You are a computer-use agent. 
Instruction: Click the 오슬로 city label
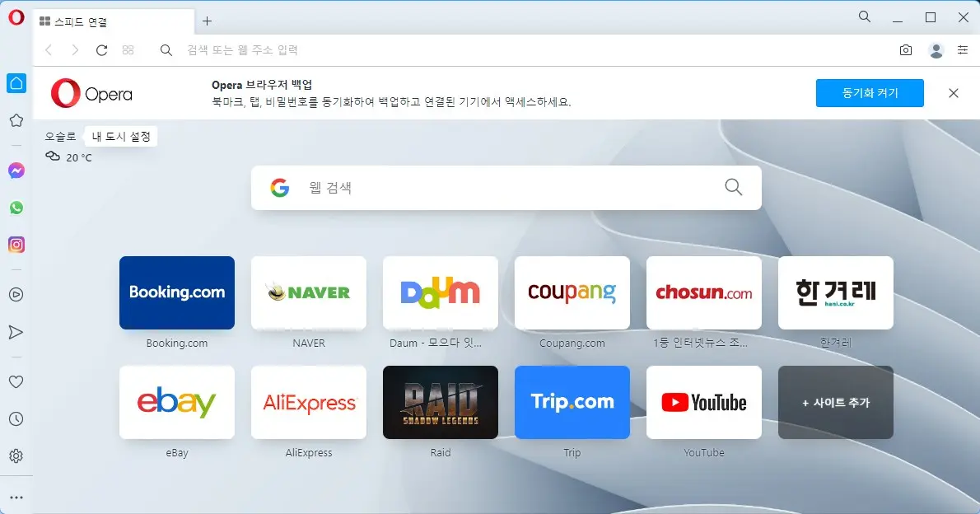tap(60, 136)
